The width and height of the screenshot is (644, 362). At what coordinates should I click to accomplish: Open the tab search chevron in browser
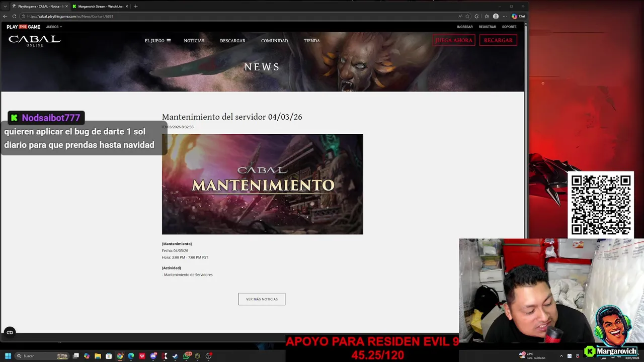tap(6, 6)
